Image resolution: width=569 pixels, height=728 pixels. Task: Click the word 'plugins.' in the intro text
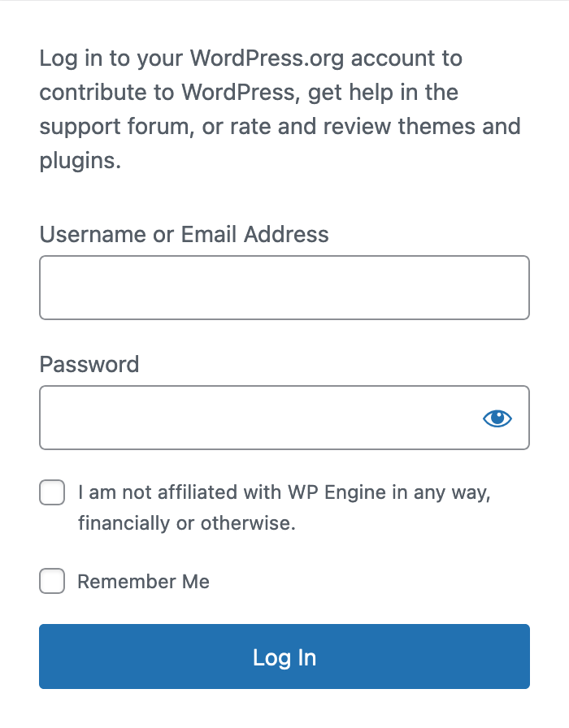click(80, 161)
